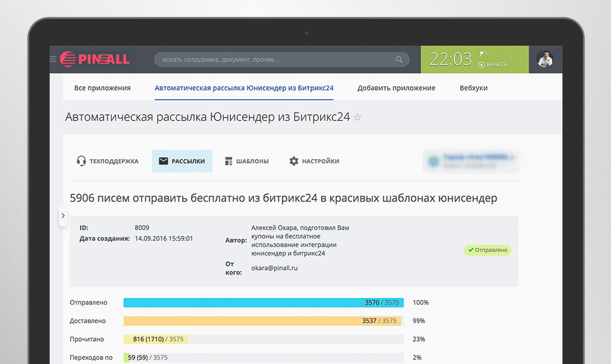Screen dimensions: 611x364
Task: Click the author text starting with Алексей Окара
Action: coord(300,241)
